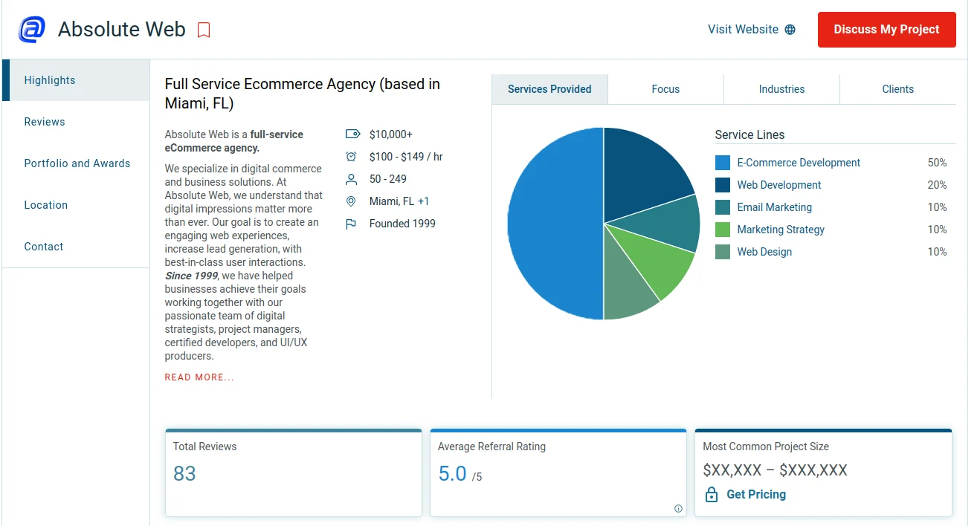Click the Get Pricing link
This screenshot has height=526, width=980.
pyautogui.click(x=755, y=495)
